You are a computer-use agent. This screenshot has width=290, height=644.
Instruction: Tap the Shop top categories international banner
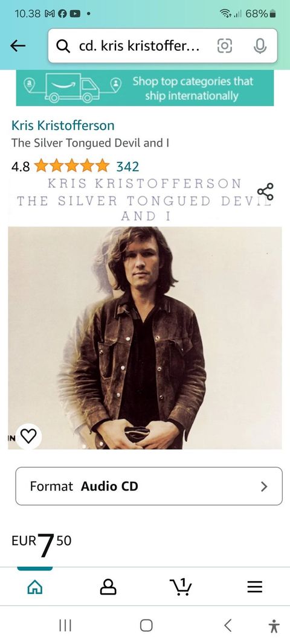(145, 88)
